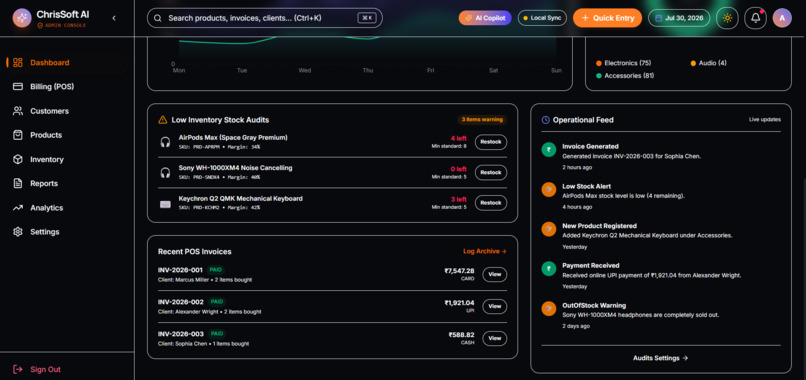
Task: Open Dashboard in the sidebar
Action: tap(67, 63)
